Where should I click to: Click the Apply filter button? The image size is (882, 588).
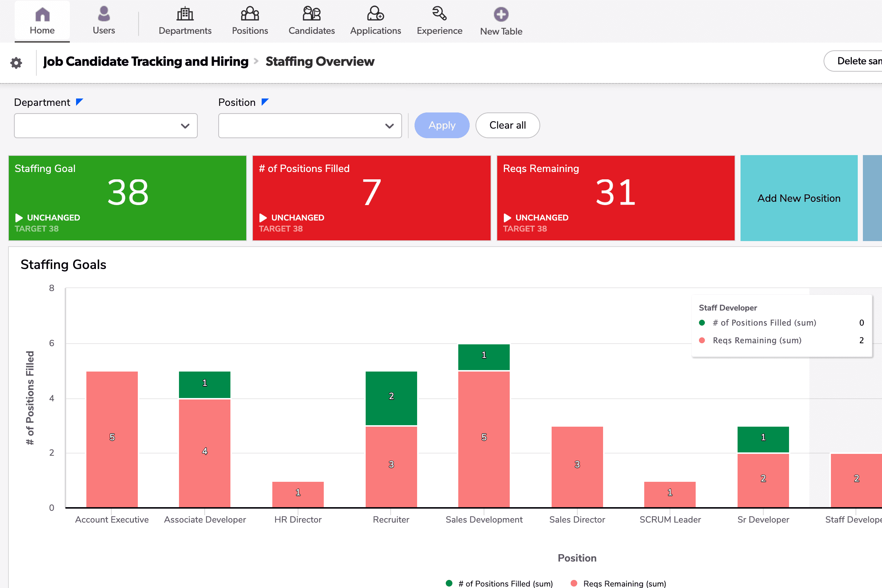(x=442, y=125)
